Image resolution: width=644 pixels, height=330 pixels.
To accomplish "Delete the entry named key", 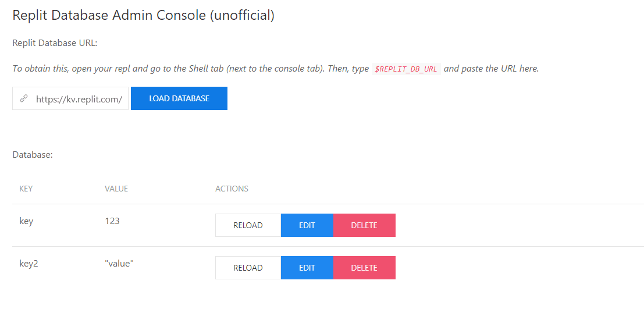I will coord(364,225).
